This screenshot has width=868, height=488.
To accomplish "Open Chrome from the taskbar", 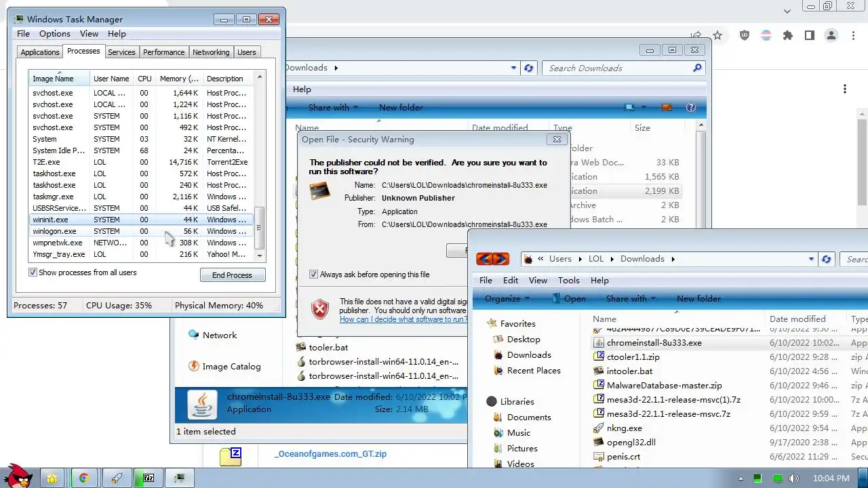I will coord(83,478).
